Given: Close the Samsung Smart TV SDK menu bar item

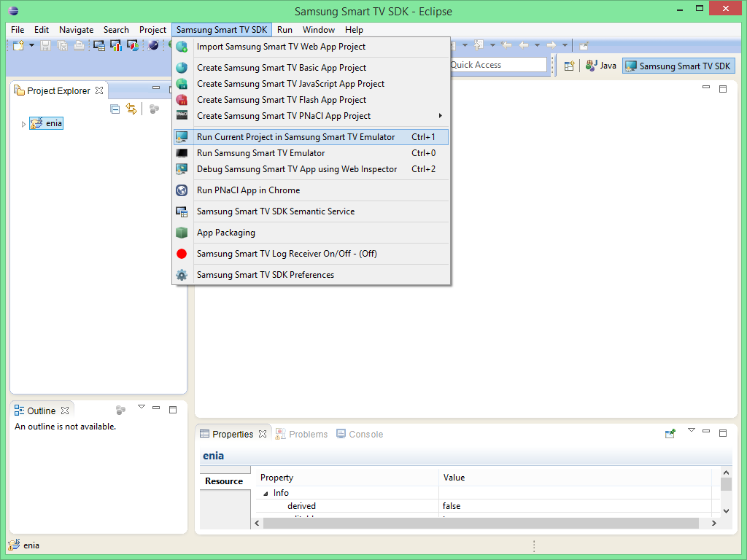Looking at the screenshot, I should pyautogui.click(x=222, y=29).
